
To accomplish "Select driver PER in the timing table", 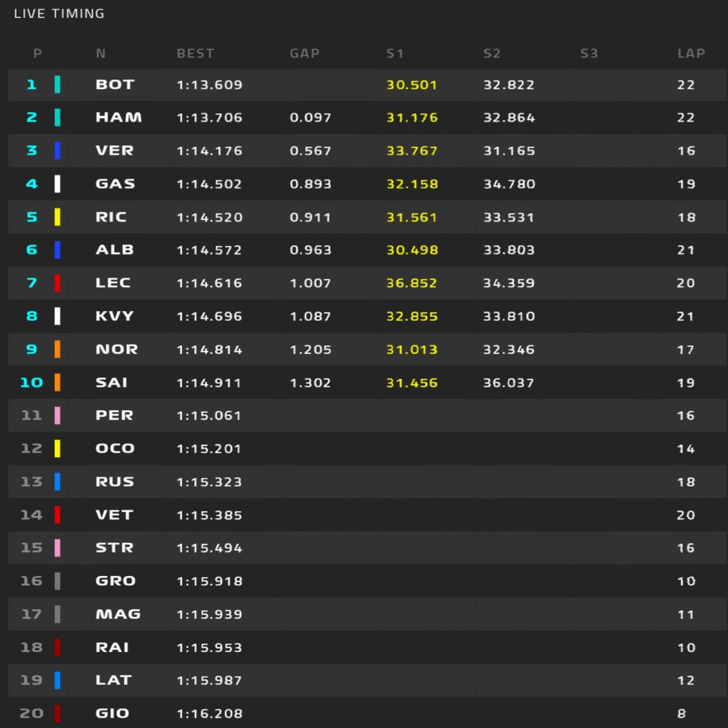I will coord(114,415).
